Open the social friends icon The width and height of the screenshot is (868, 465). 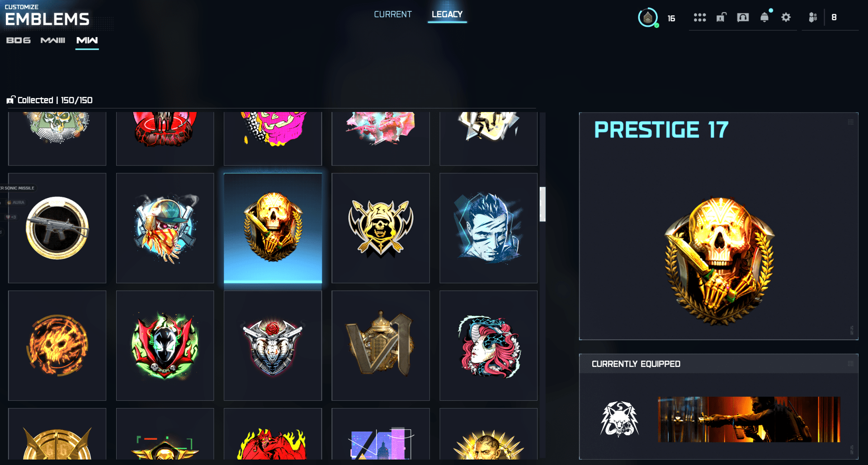point(813,17)
